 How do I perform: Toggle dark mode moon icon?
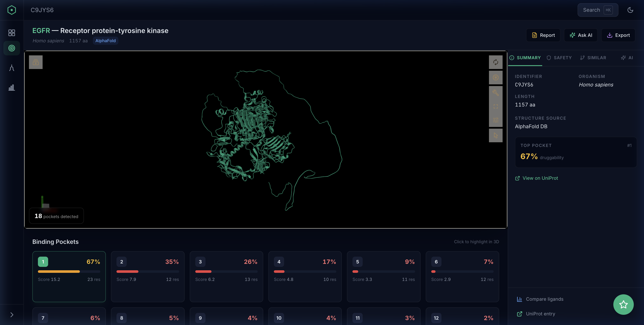coord(630,10)
